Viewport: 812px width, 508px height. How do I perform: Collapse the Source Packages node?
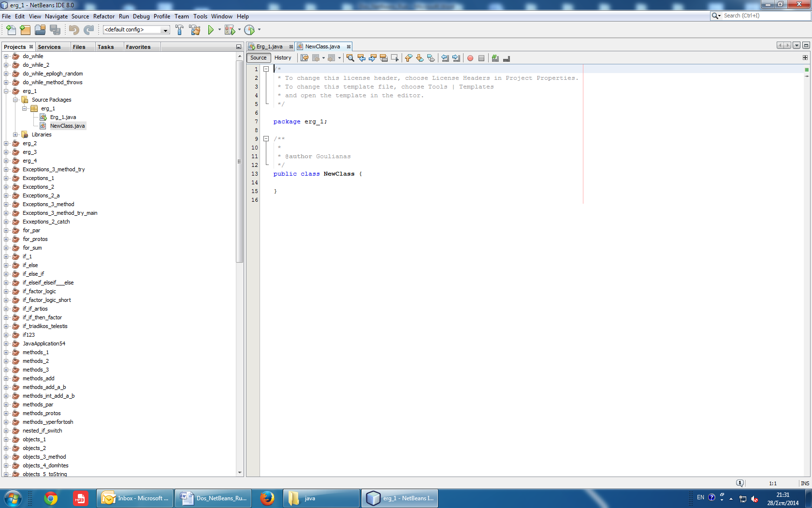click(x=15, y=100)
